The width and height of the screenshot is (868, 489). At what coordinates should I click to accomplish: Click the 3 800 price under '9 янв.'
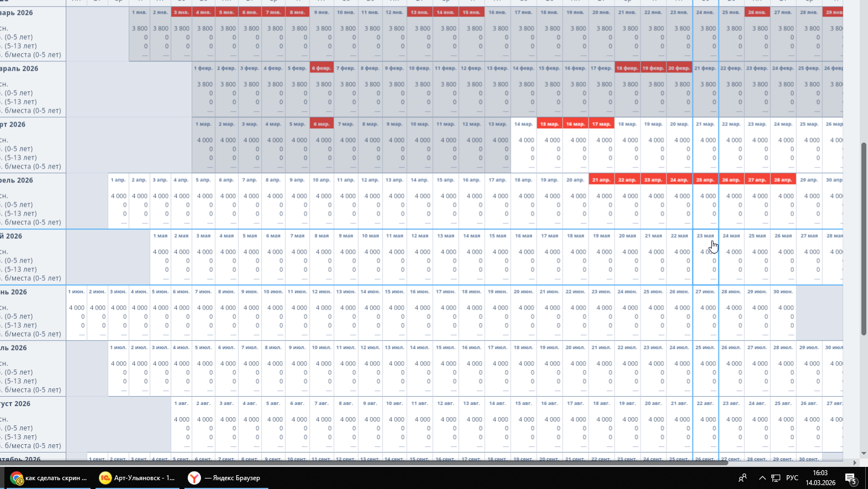click(x=324, y=28)
